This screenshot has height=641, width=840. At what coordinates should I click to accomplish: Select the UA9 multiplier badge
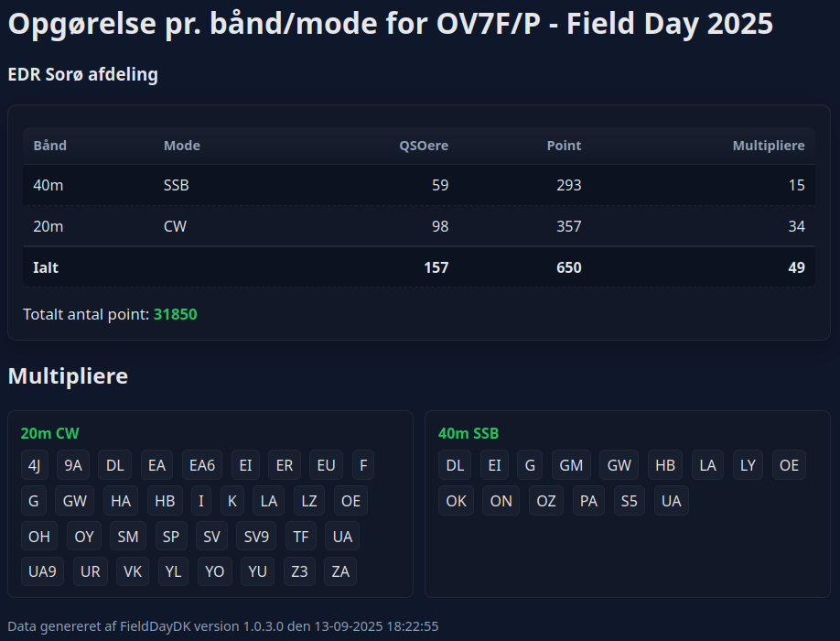tap(42, 571)
